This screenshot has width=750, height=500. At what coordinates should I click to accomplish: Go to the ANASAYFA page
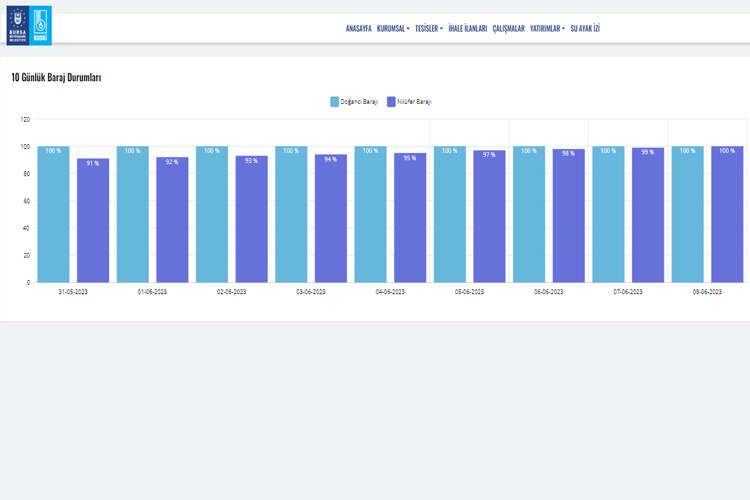click(358, 29)
